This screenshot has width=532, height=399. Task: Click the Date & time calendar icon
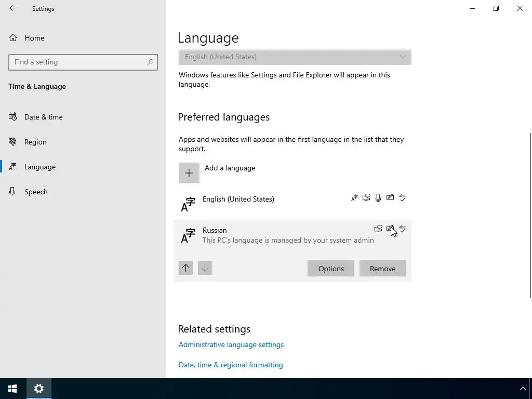click(x=12, y=117)
